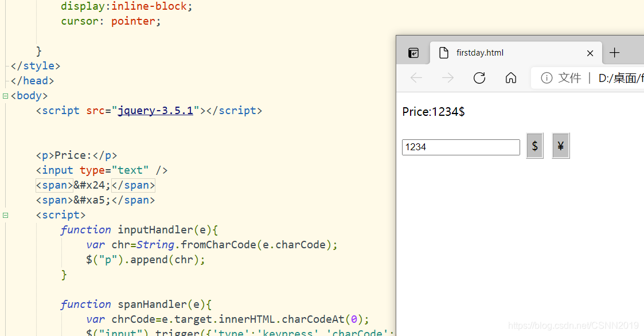Click the 文件 label in the address bar

tap(569, 77)
